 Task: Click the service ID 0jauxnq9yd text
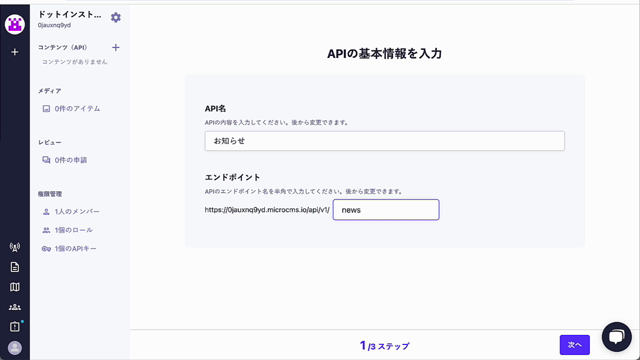point(54,25)
